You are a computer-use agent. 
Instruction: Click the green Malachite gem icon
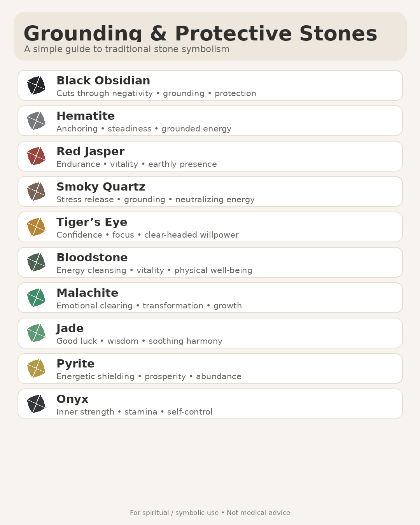click(36, 297)
